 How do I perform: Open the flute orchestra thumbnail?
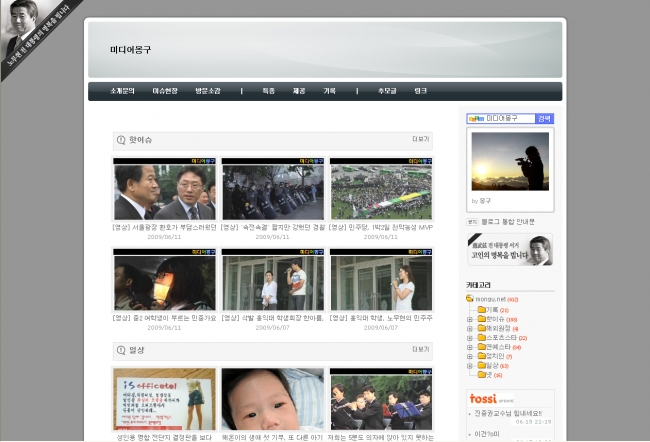pyautogui.click(x=381, y=399)
